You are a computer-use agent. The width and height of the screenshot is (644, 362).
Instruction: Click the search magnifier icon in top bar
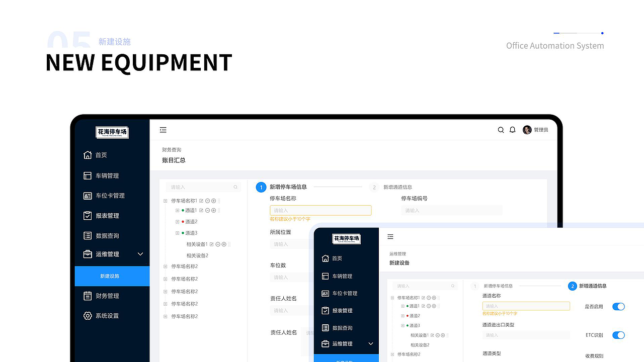[x=501, y=130]
